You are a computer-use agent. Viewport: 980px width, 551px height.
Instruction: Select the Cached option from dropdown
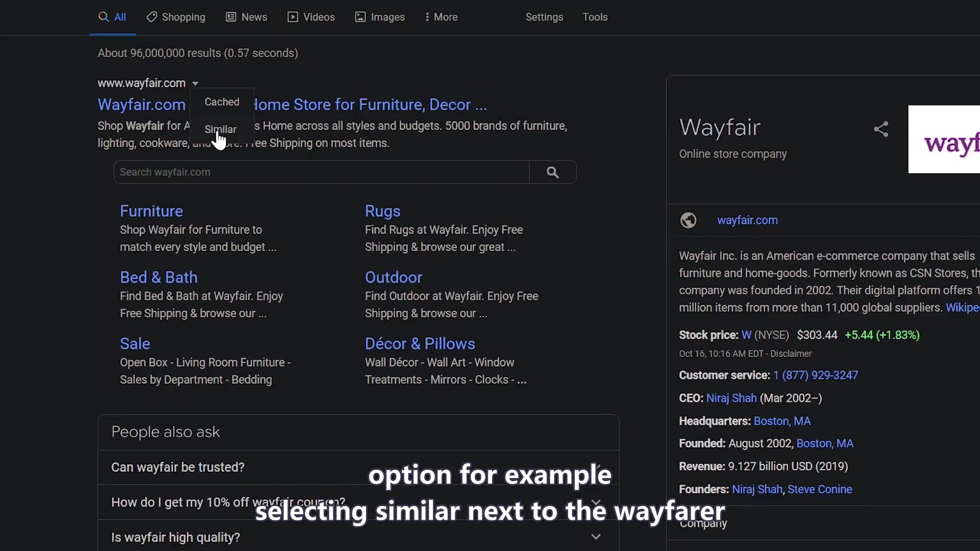[222, 102]
